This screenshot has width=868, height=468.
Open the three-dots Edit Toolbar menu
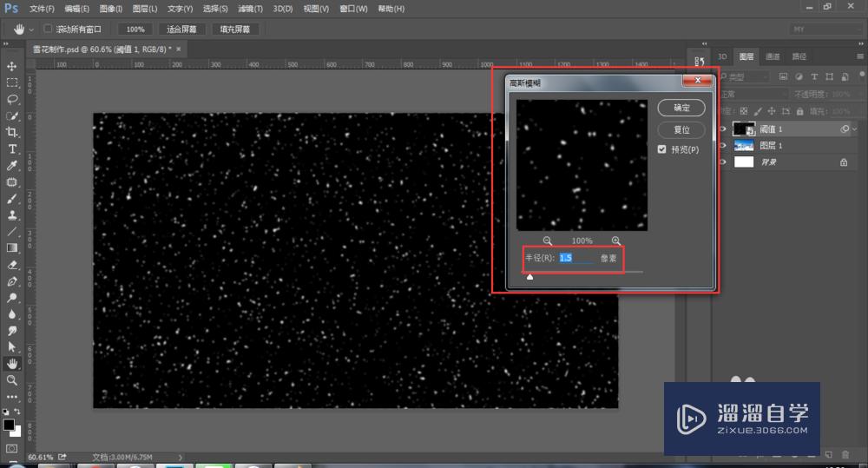pyautogui.click(x=11, y=397)
